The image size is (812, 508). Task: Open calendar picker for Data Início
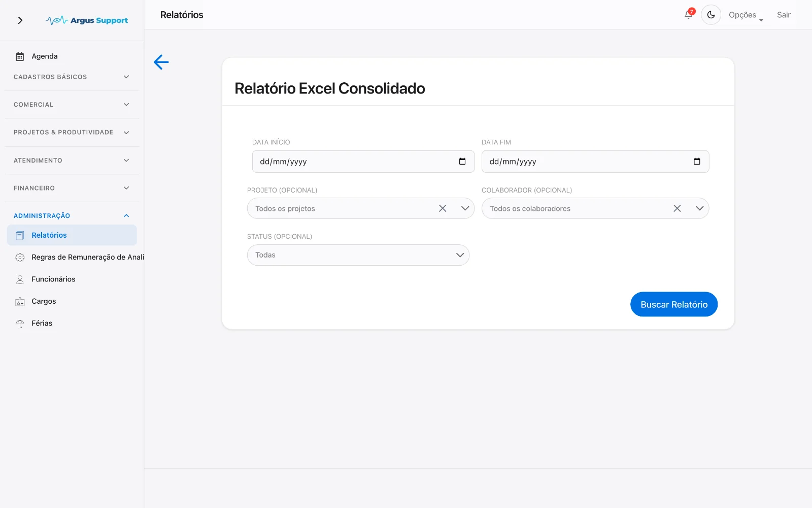[462, 162]
